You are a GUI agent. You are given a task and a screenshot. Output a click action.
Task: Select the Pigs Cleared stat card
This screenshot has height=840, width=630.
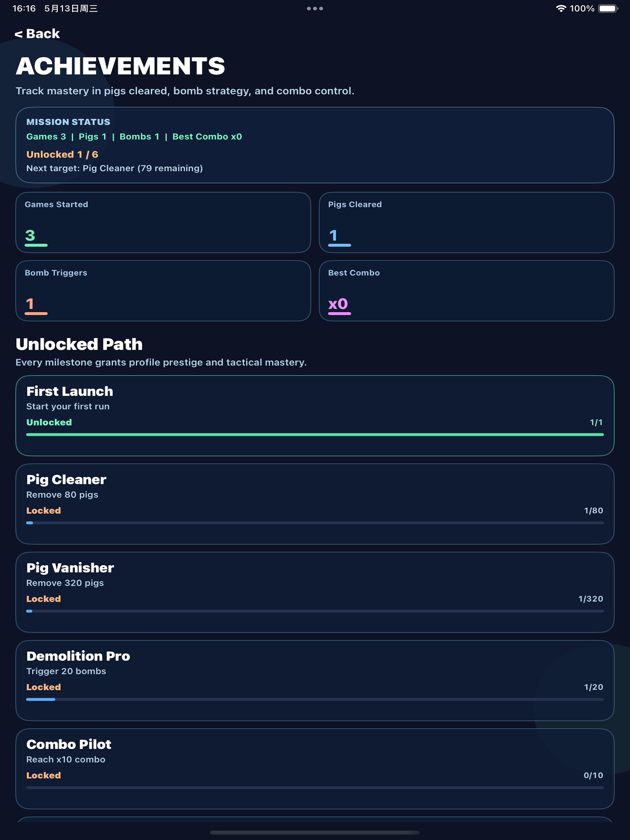(x=467, y=223)
